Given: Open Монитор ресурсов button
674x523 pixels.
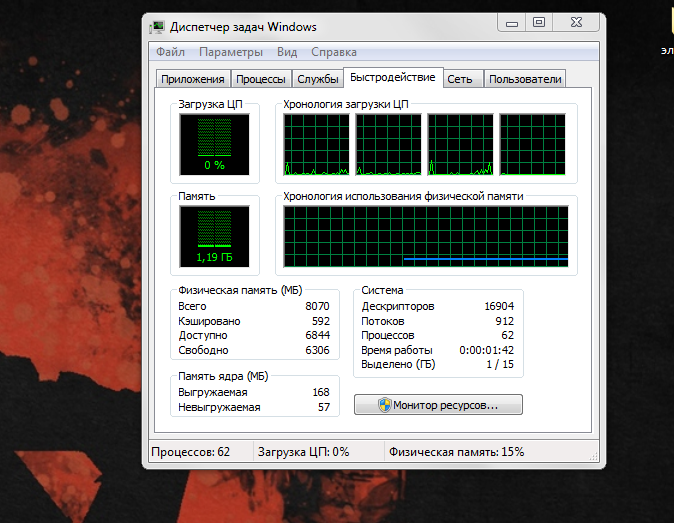Looking at the screenshot, I should click(438, 405).
